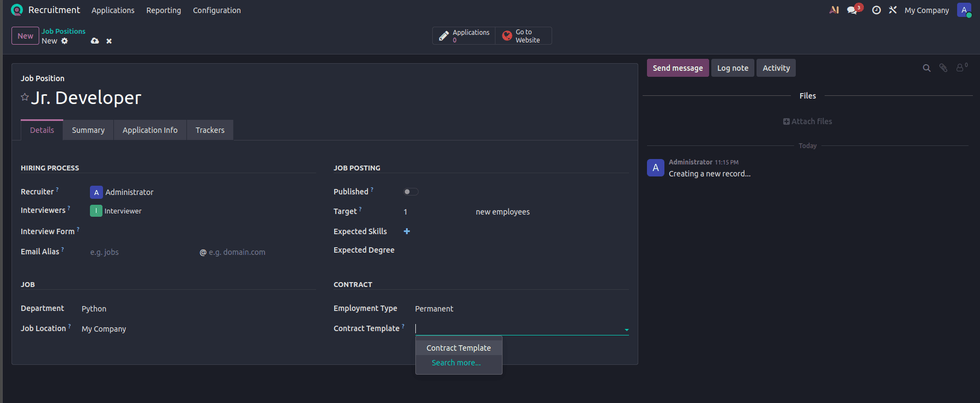980x403 pixels.
Task: Open the Reporting menu
Action: [164, 10]
